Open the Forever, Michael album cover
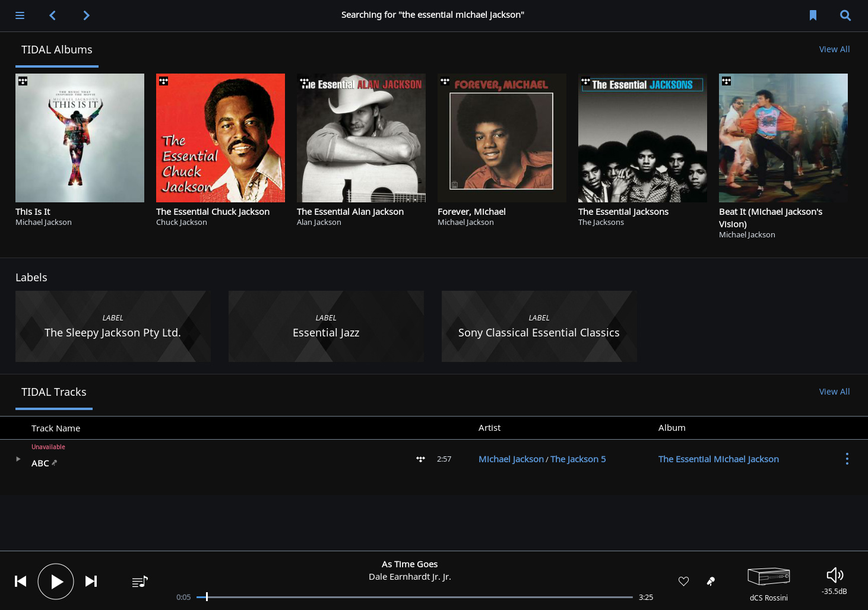Viewport: 868px width, 610px height. (x=502, y=138)
